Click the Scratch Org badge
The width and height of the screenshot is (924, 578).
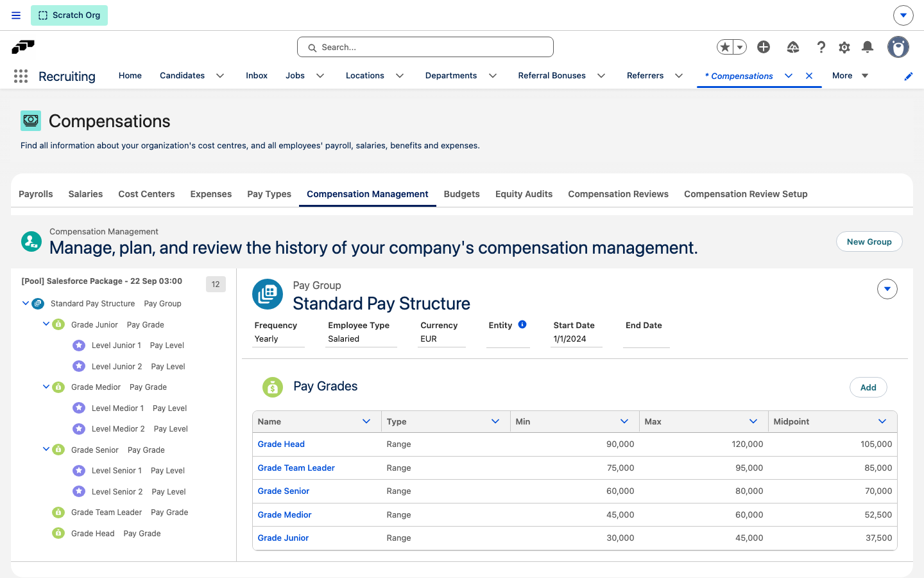click(x=69, y=15)
